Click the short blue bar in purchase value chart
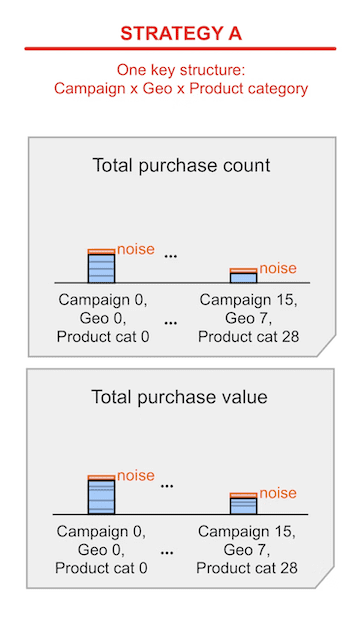This screenshot has height=621, width=360. [x=244, y=506]
